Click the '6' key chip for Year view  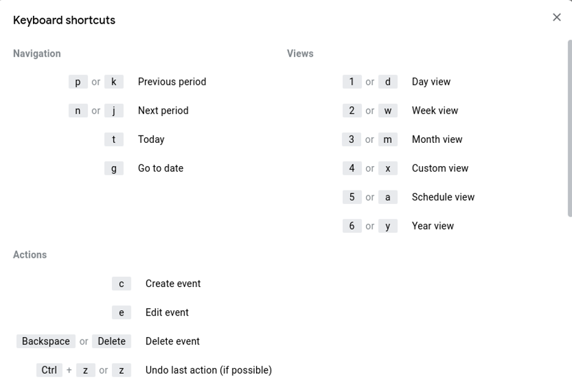click(x=351, y=226)
